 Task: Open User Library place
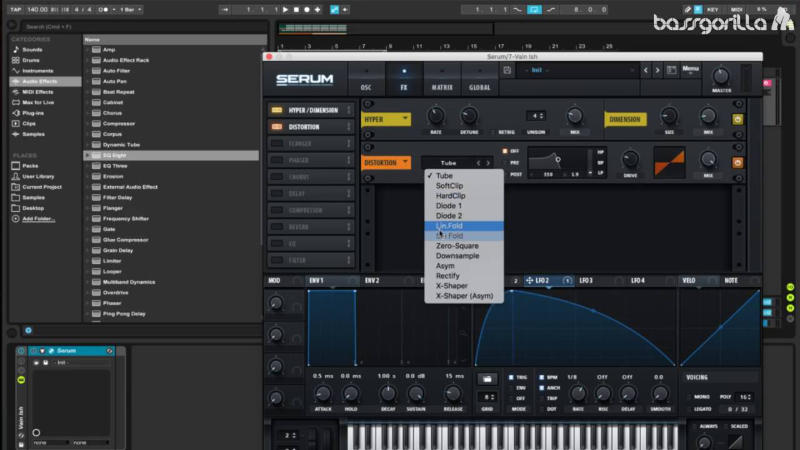(x=38, y=177)
